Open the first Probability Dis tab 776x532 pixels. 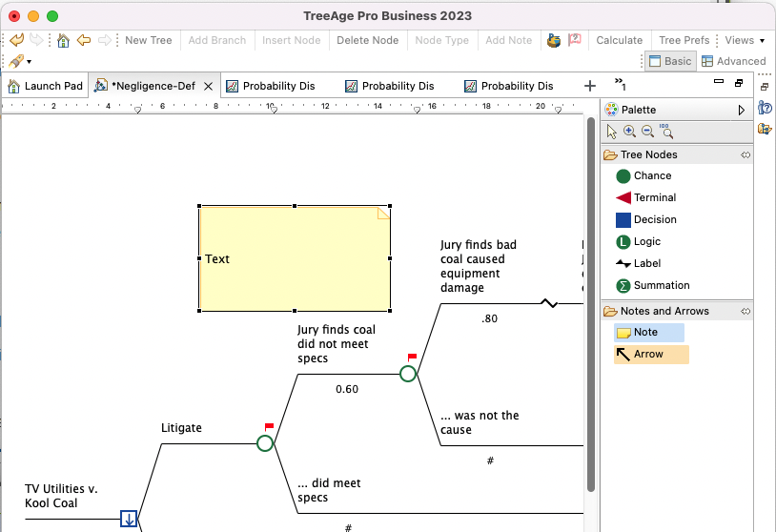277,86
